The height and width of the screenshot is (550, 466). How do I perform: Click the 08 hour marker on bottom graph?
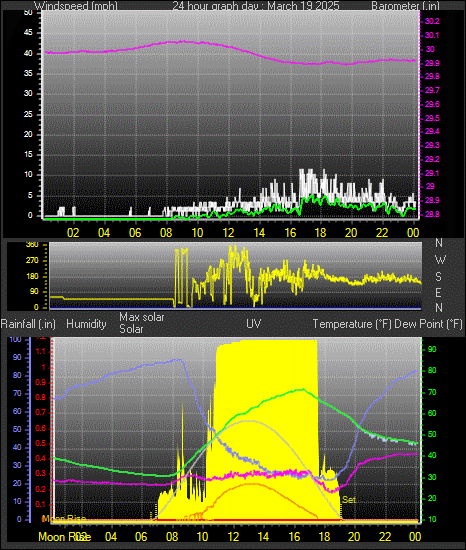(172, 536)
